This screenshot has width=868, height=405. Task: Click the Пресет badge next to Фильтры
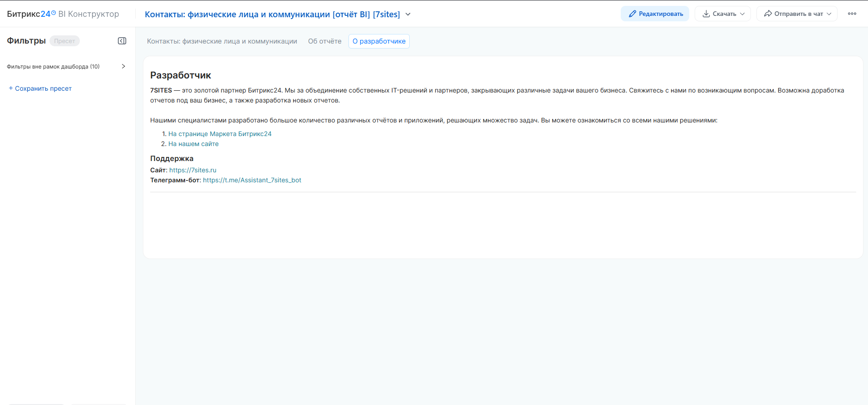64,41
